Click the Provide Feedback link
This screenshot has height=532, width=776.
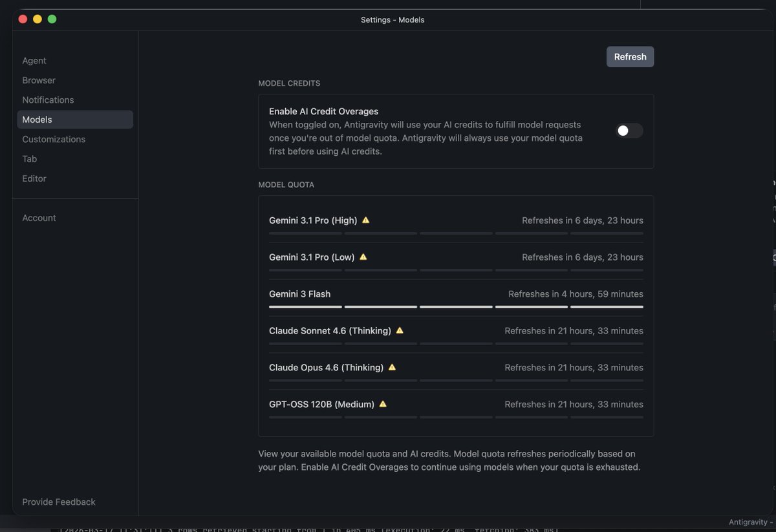(x=59, y=502)
